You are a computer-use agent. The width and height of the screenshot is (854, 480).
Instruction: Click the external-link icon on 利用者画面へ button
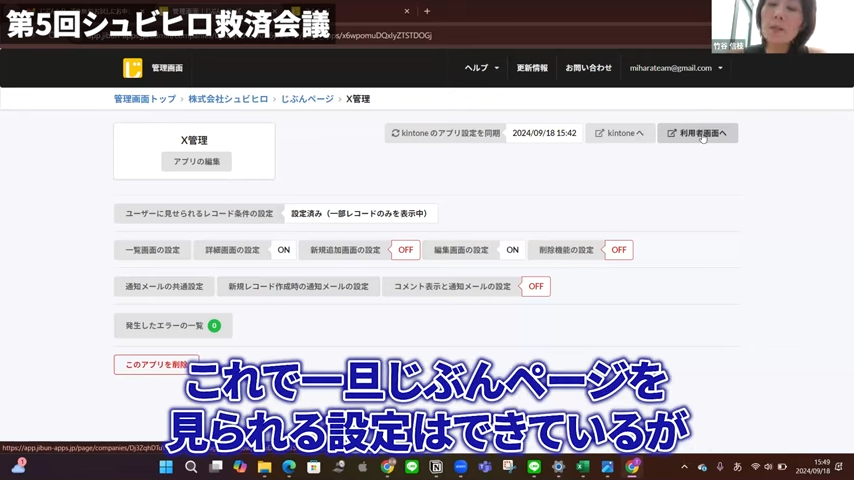pyautogui.click(x=672, y=133)
